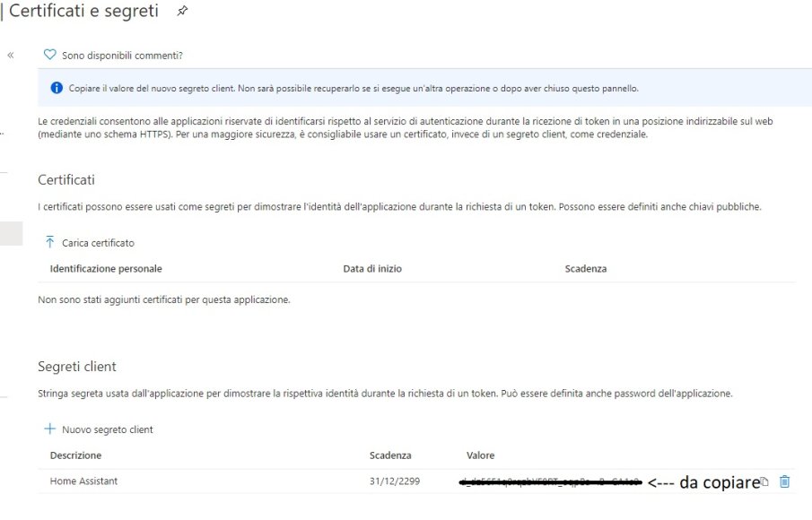Click the heart feedback icon

tap(50, 55)
